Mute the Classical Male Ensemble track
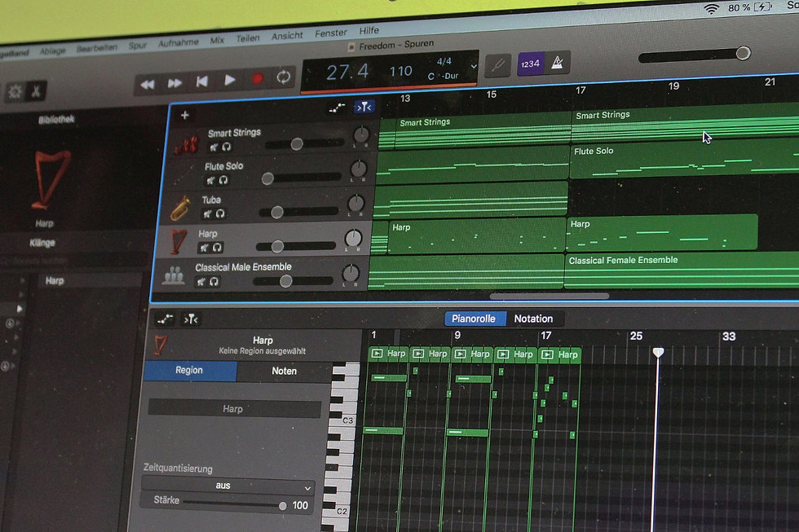 (201, 282)
